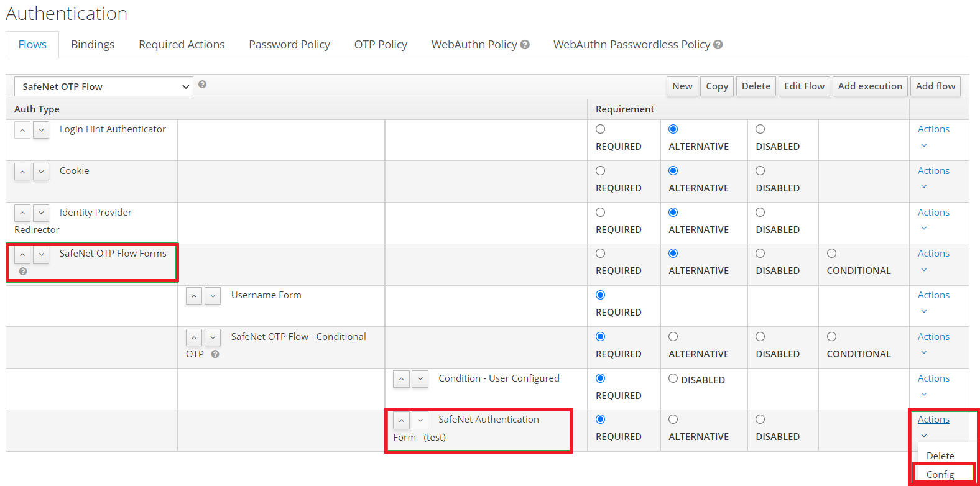Click the Add execution button
The height and width of the screenshot is (486, 980).
(x=869, y=86)
